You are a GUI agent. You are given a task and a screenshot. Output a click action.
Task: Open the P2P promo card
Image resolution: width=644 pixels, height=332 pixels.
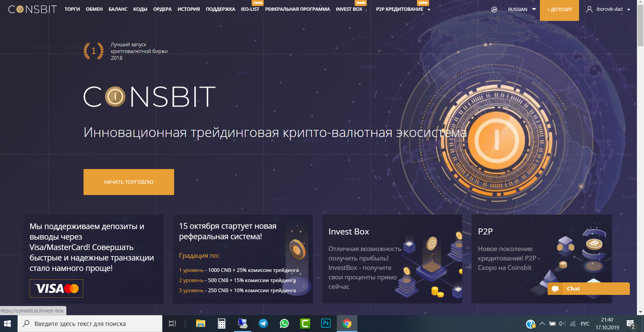(541, 259)
